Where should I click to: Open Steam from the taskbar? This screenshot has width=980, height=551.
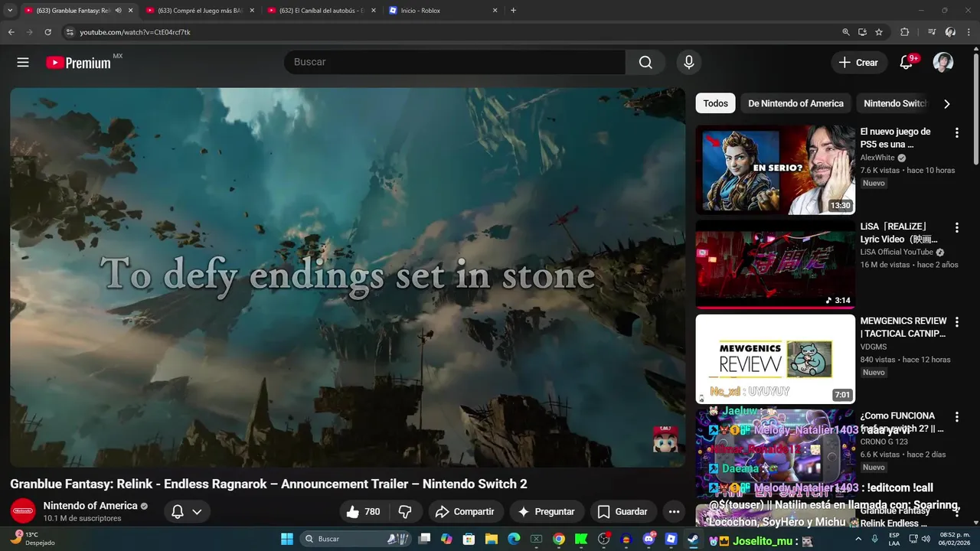pos(692,539)
